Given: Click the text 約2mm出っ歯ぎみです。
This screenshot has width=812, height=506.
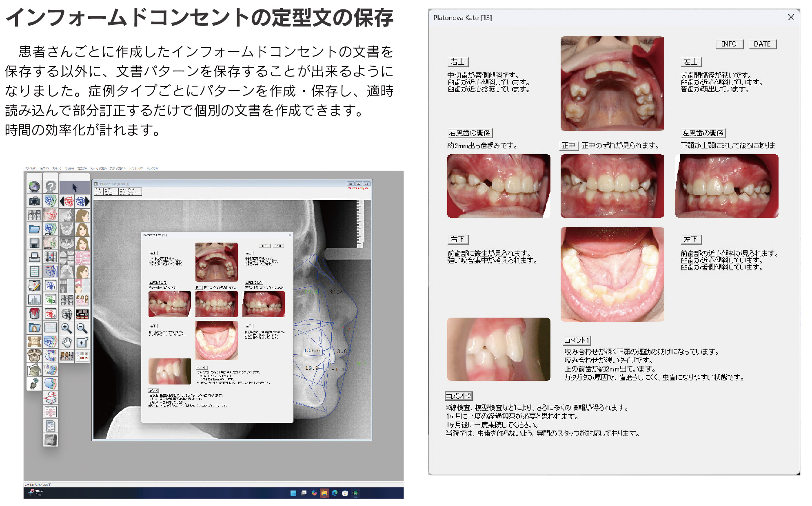Looking at the screenshot, I should 482,146.
